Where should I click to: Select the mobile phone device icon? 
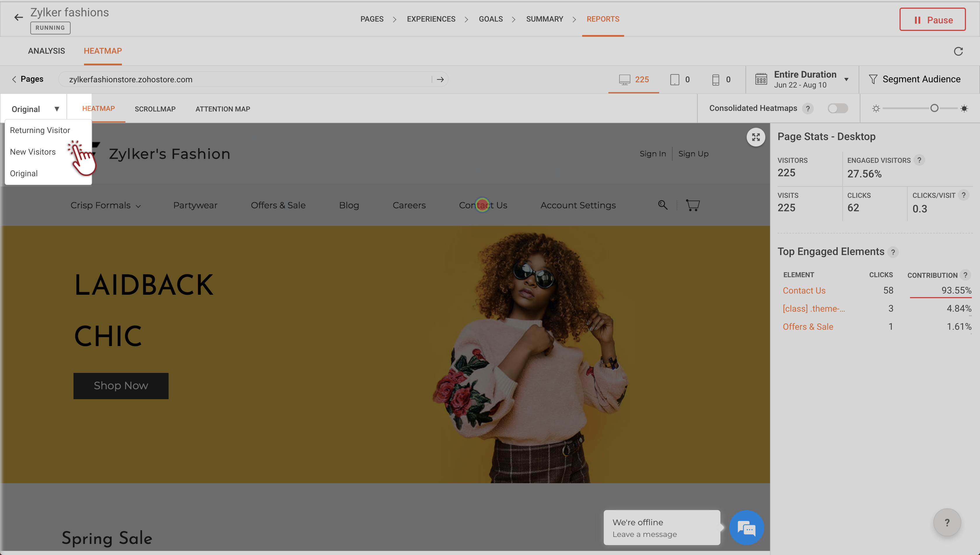pyautogui.click(x=715, y=79)
